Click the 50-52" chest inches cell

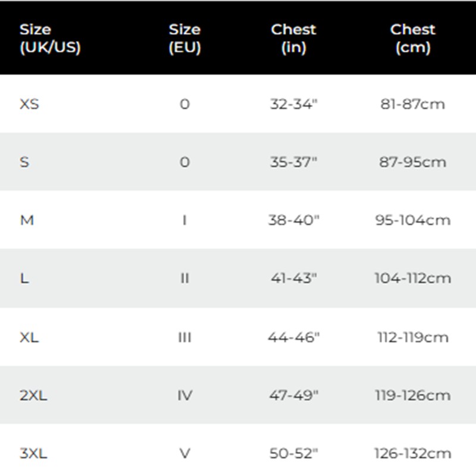point(294,453)
